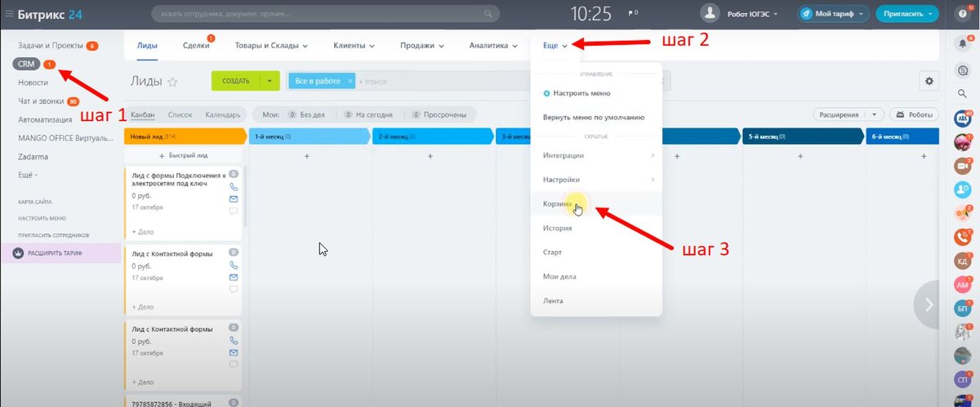Viewport: 980px width, 407px height.
Task: Click the magnifier search icon in right sidebar
Action: 961,93
